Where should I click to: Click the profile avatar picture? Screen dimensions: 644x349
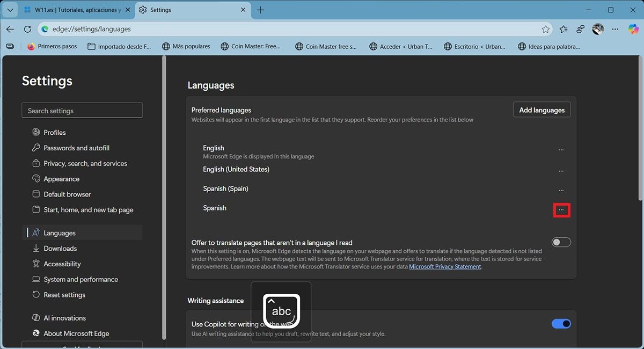coord(598,29)
